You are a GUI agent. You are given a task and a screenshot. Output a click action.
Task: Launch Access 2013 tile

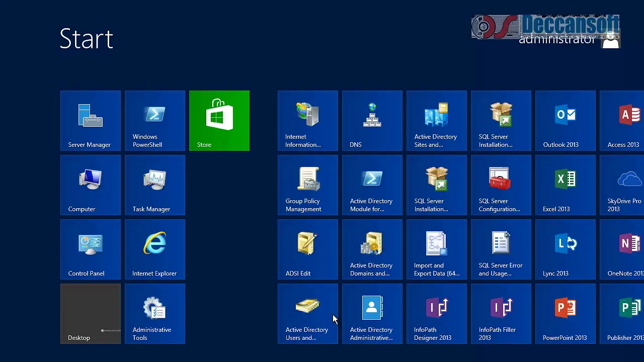coord(622,121)
